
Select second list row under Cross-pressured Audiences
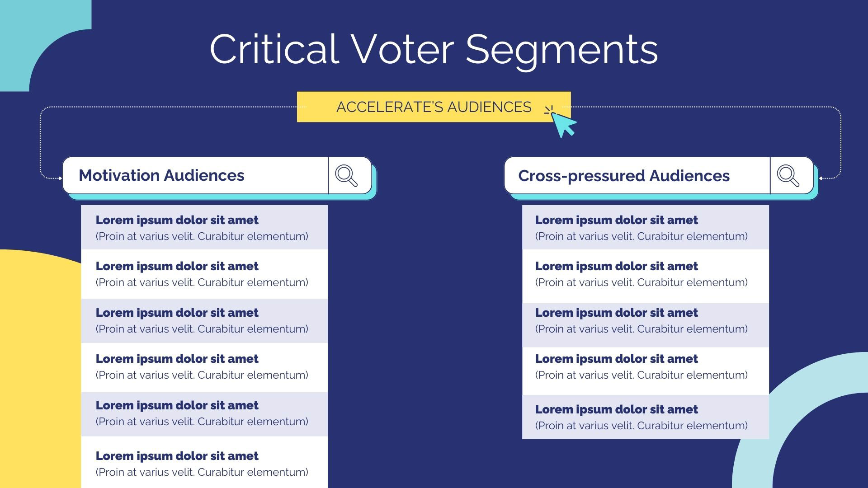645,275
